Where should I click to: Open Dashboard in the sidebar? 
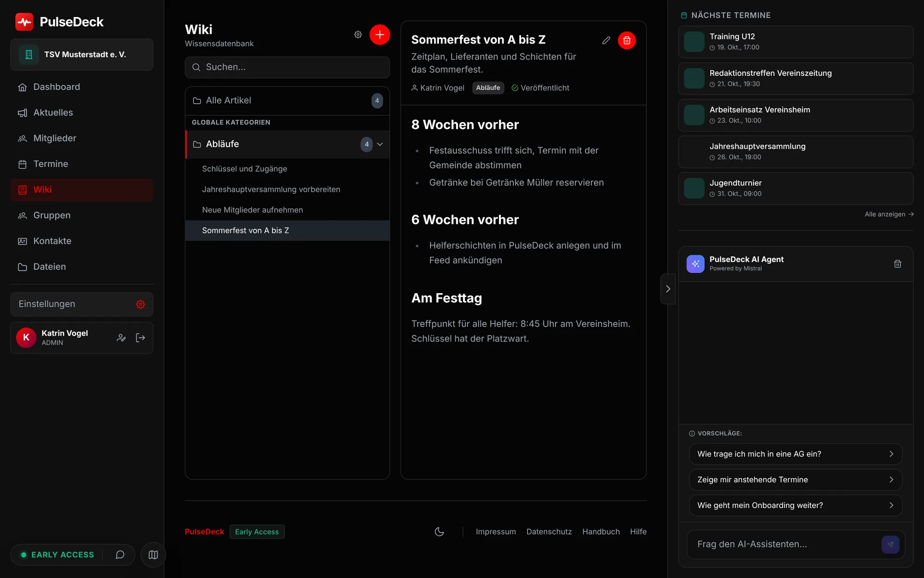(x=82, y=87)
